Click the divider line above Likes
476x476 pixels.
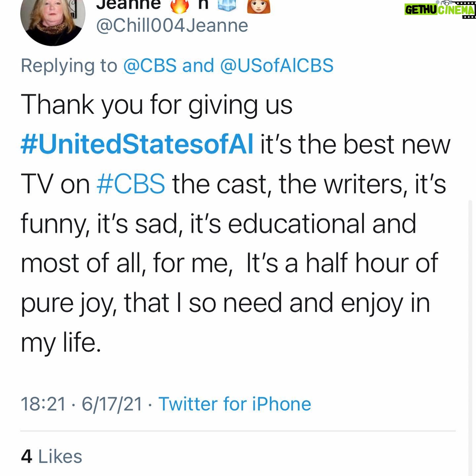click(x=238, y=431)
